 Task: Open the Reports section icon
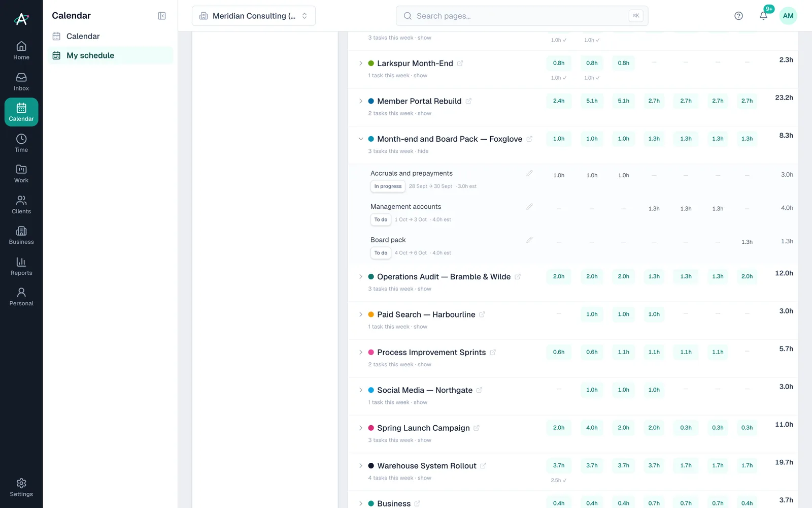pyautogui.click(x=21, y=266)
